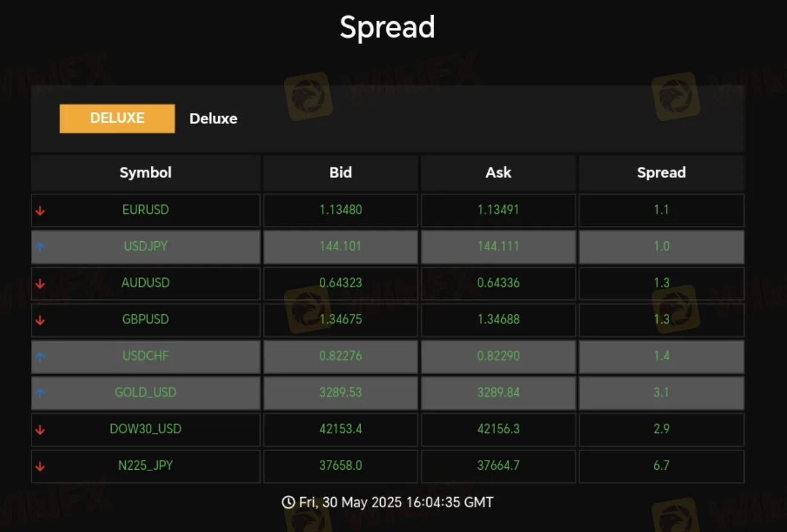Click the Ask column header
The height and width of the screenshot is (532, 787).
click(x=498, y=173)
